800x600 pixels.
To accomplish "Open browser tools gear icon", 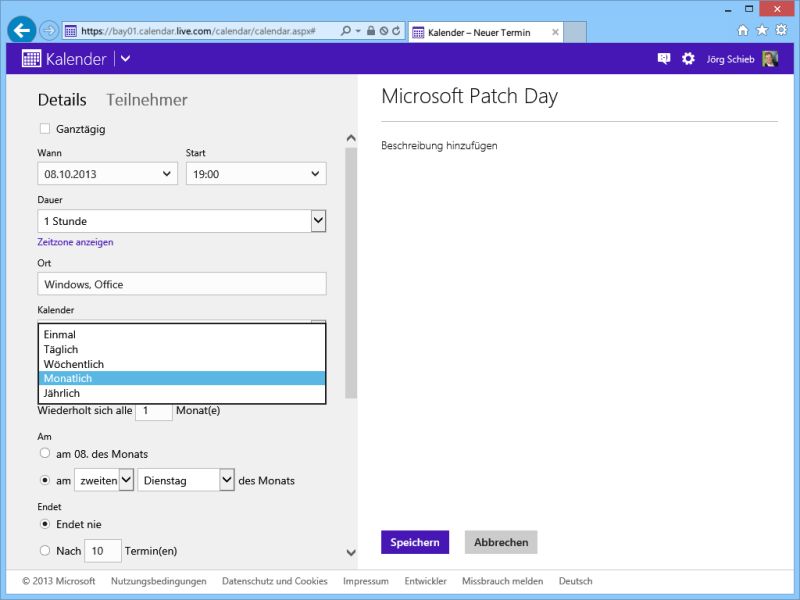I will coord(781,30).
